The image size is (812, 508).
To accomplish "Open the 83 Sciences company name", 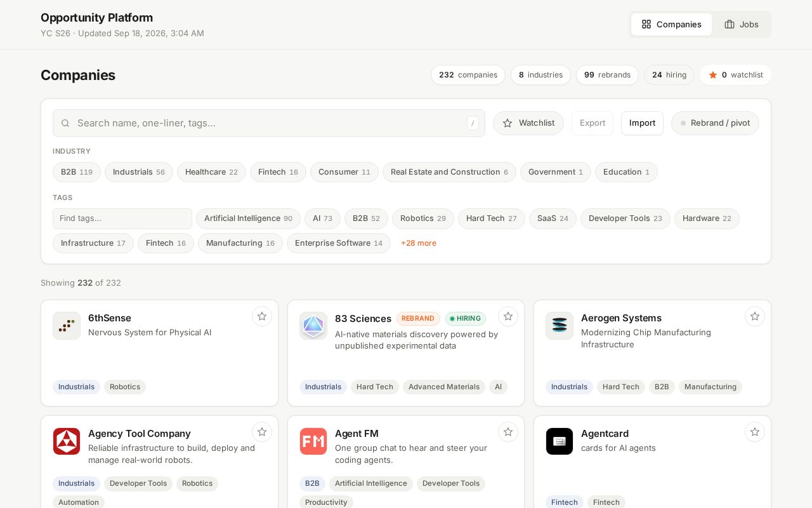I will (363, 319).
